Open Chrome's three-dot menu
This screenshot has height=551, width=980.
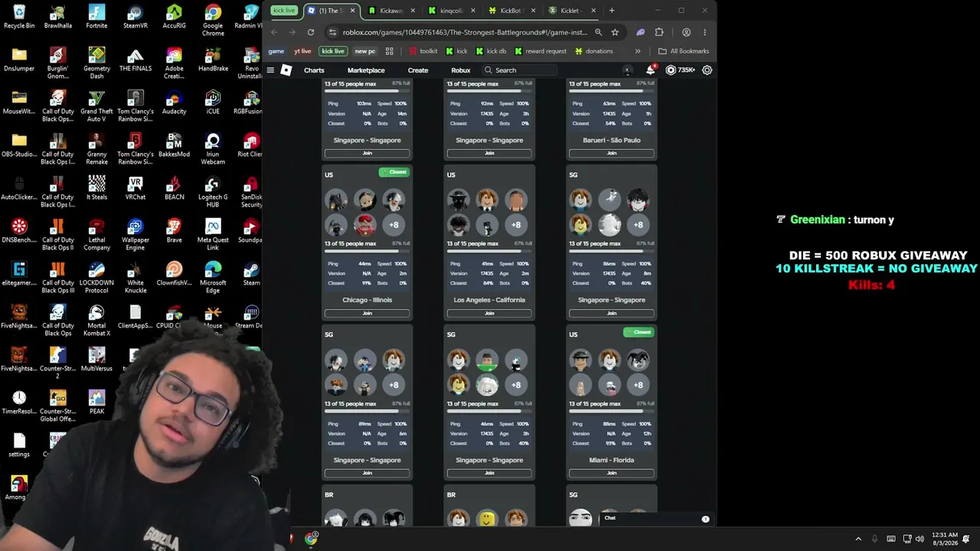704,32
